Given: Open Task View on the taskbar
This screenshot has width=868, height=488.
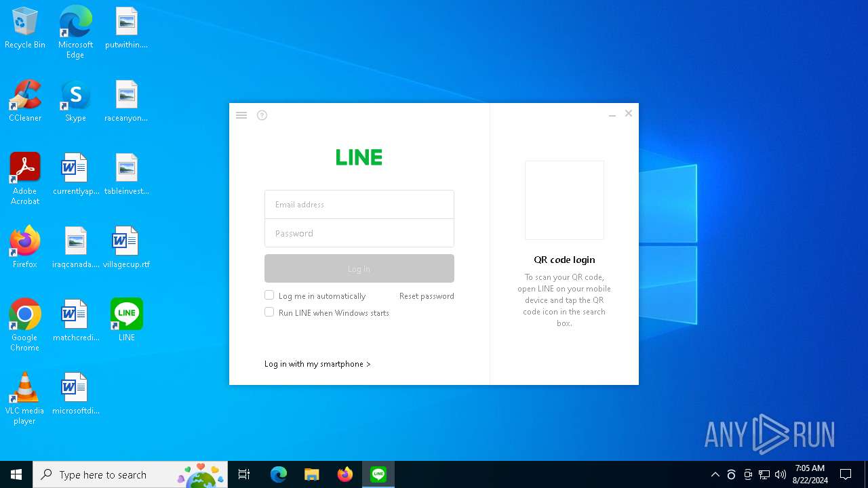Looking at the screenshot, I should pyautogui.click(x=244, y=474).
